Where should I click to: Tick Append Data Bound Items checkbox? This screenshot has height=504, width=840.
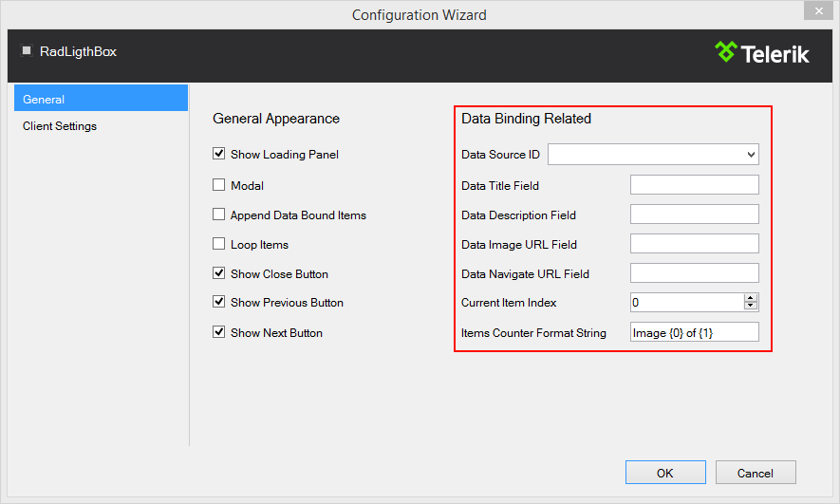pos(218,215)
